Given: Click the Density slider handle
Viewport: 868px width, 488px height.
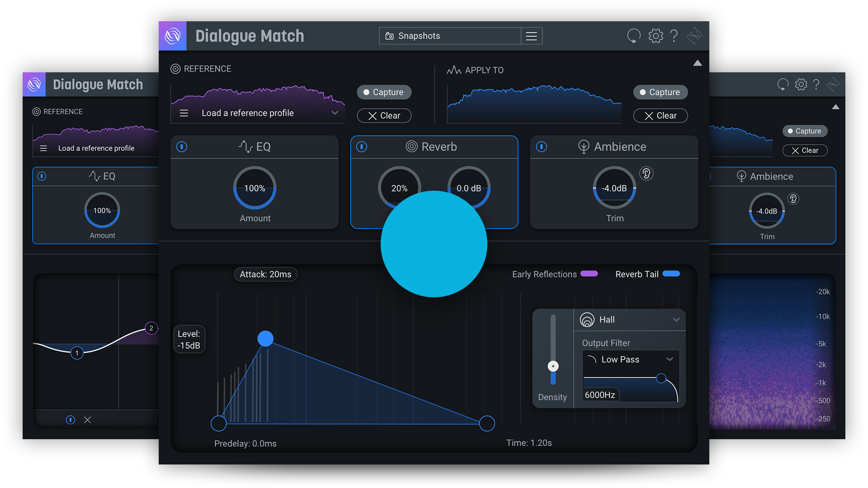Looking at the screenshot, I should click(x=553, y=366).
